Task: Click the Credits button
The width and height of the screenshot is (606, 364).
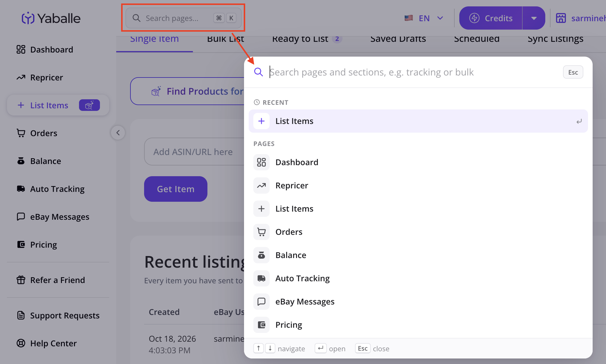Action: pos(491,18)
